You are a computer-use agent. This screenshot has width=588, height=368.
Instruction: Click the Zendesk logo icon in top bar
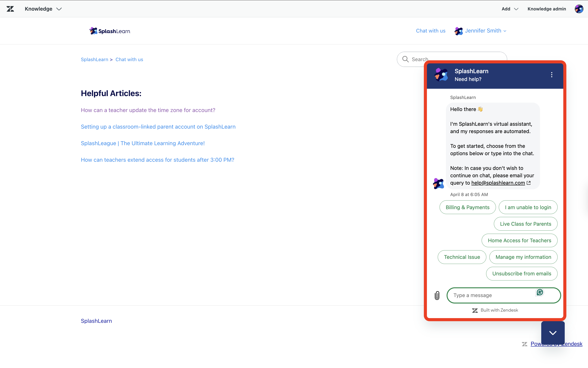click(10, 9)
